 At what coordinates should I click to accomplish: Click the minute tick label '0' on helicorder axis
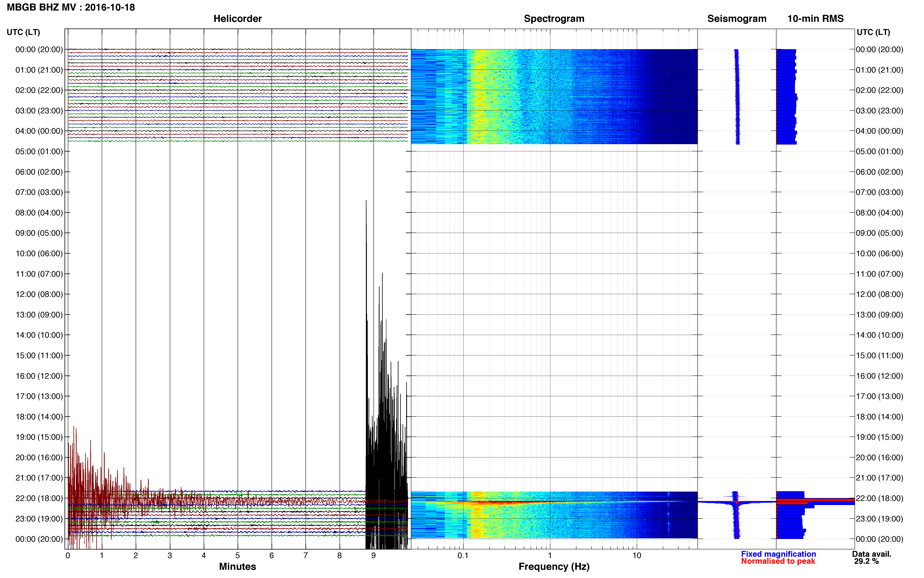[68, 555]
